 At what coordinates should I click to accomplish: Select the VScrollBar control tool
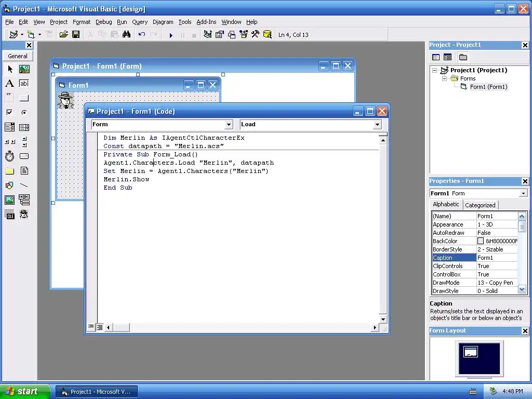coord(24,142)
